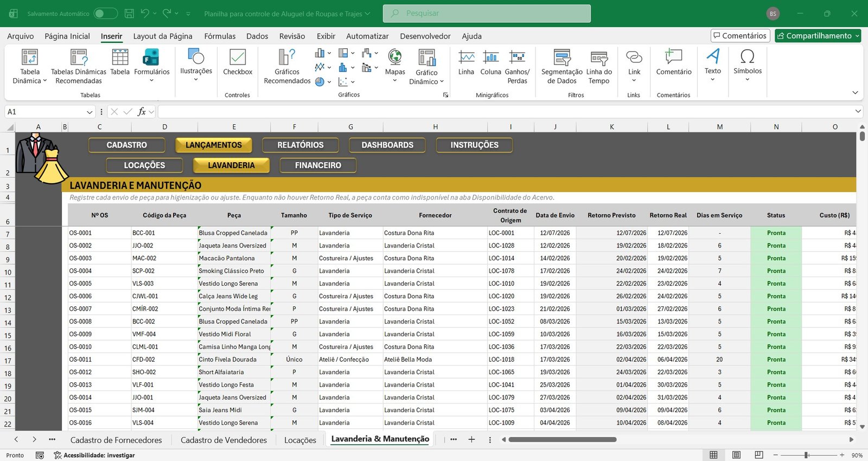Open the INSTRUÇÕES navigation button
868x461 pixels.
coord(474,145)
